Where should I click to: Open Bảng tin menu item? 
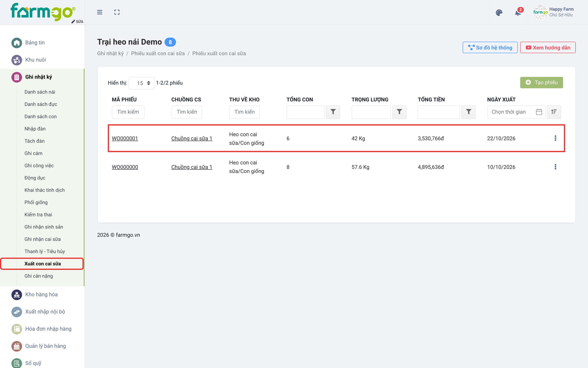tap(35, 43)
